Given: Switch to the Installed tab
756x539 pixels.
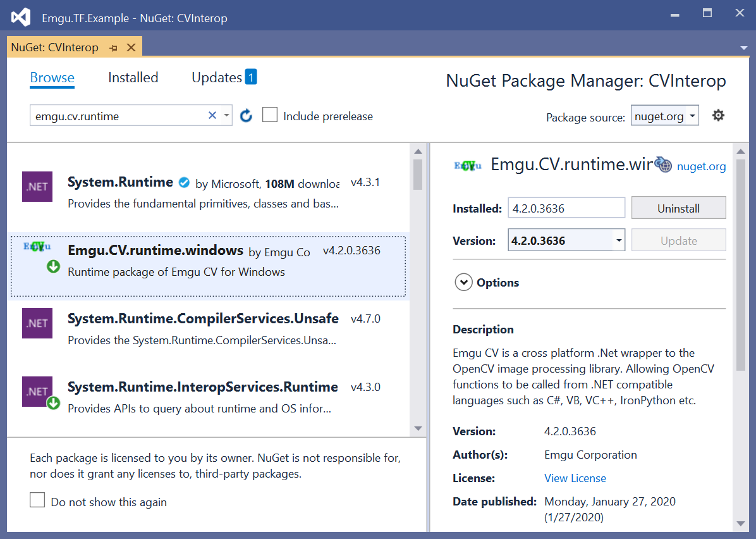Looking at the screenshot, I should coord(133,77).
